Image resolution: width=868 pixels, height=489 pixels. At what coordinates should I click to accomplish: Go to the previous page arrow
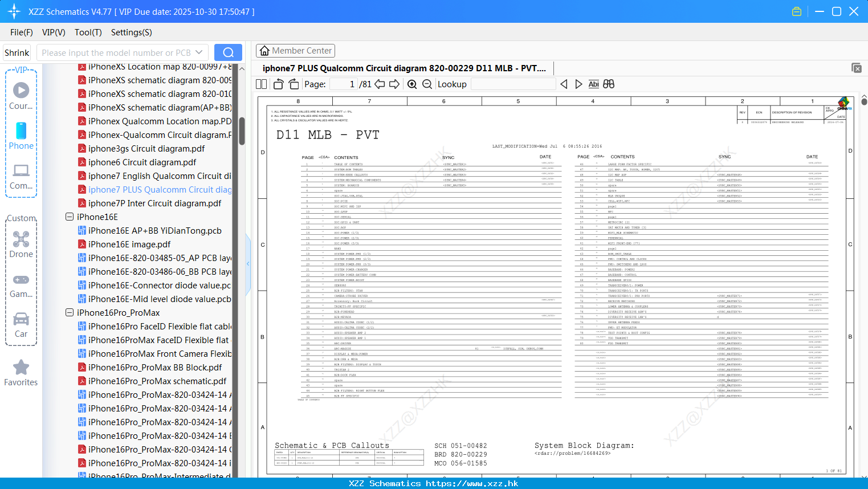[x=380, y=84]
